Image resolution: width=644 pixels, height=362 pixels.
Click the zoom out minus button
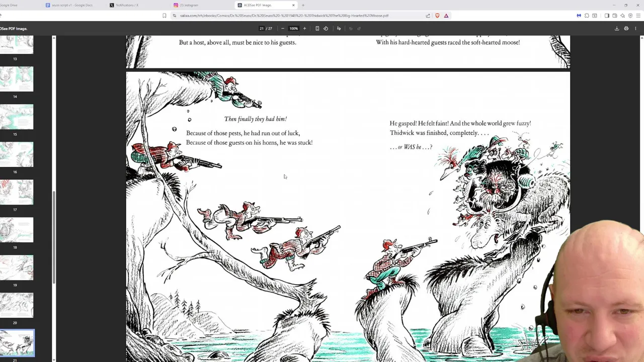(282, 28)
